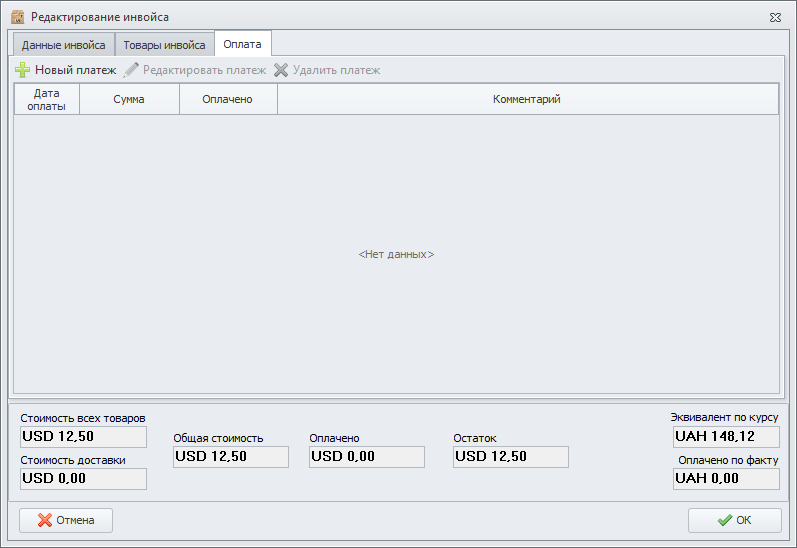Select the Оплата tab
797x548 pixels.
(x=243, y=45)
